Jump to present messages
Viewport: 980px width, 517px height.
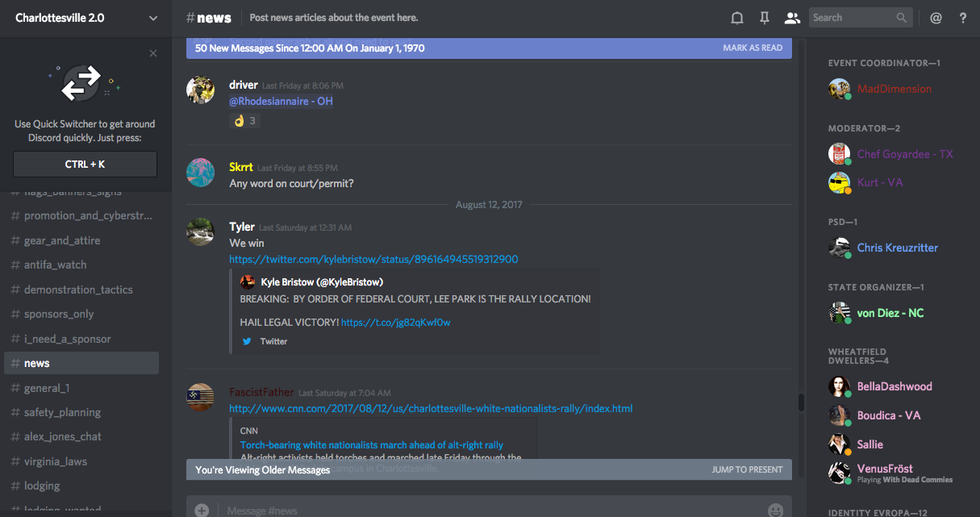[x=747, y=469]
